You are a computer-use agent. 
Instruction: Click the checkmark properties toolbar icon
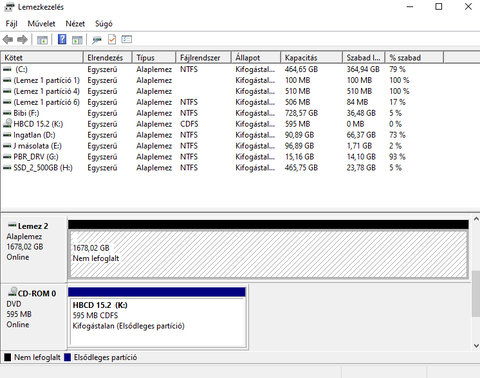[112, 40]
